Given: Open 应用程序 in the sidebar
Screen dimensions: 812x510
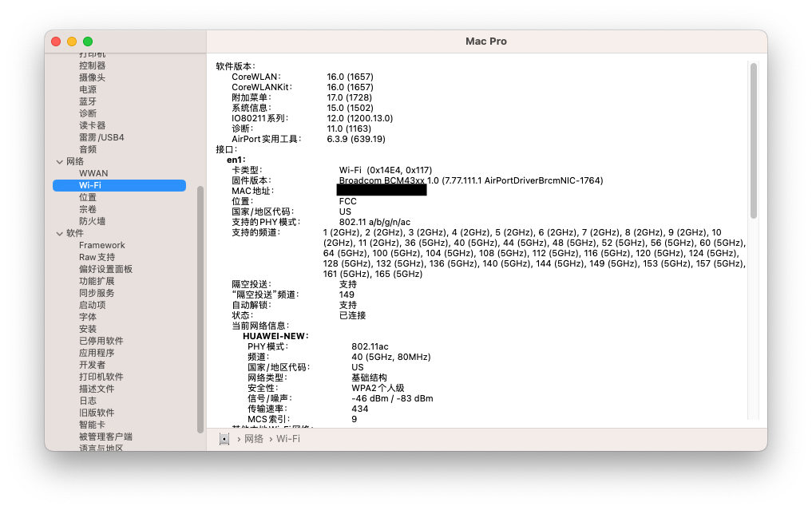Looking at the screenshot, I should 97,353.
